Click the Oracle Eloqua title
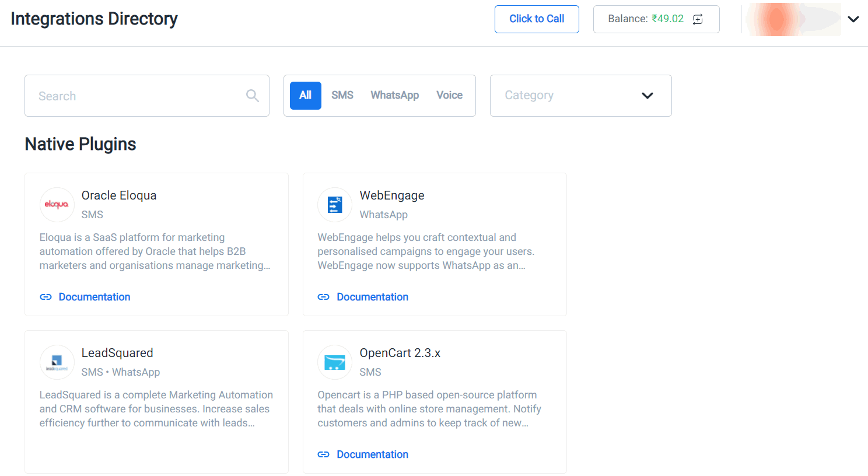Viewport: 868px width, 476px height. pos(119,195)
